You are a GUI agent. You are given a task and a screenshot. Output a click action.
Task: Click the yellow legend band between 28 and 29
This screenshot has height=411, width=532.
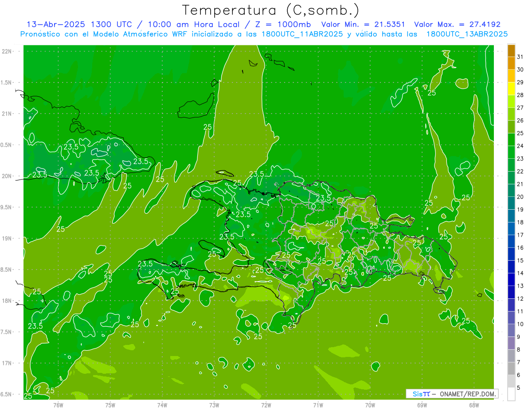[x=511, y=89]
